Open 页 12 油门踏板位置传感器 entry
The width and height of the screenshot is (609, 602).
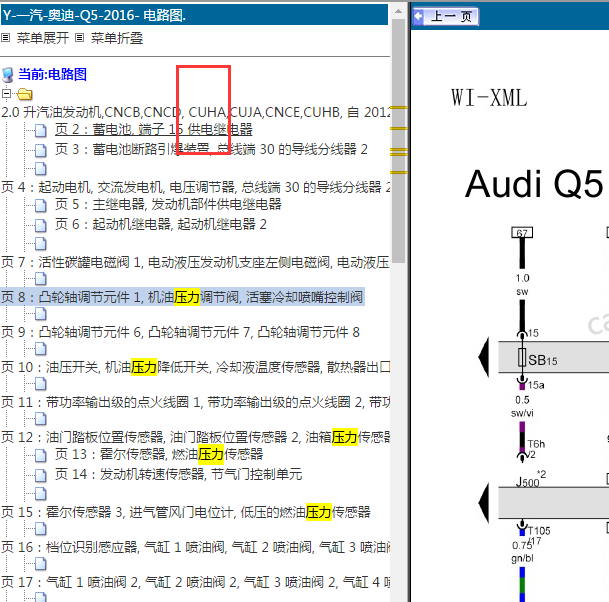click(195, 437)
